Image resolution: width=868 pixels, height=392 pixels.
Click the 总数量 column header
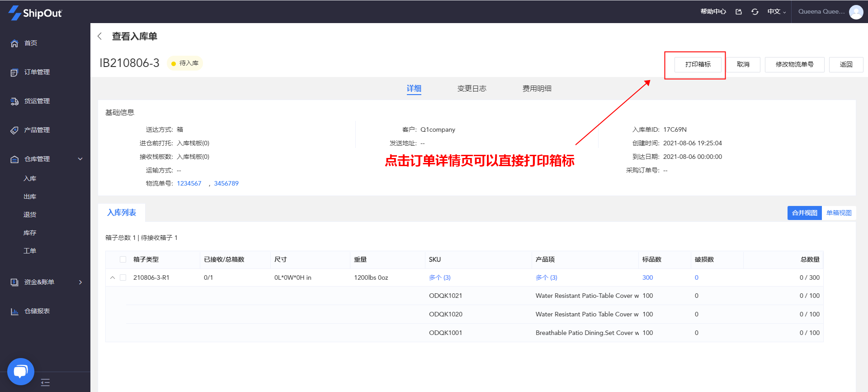click(810, 259)
